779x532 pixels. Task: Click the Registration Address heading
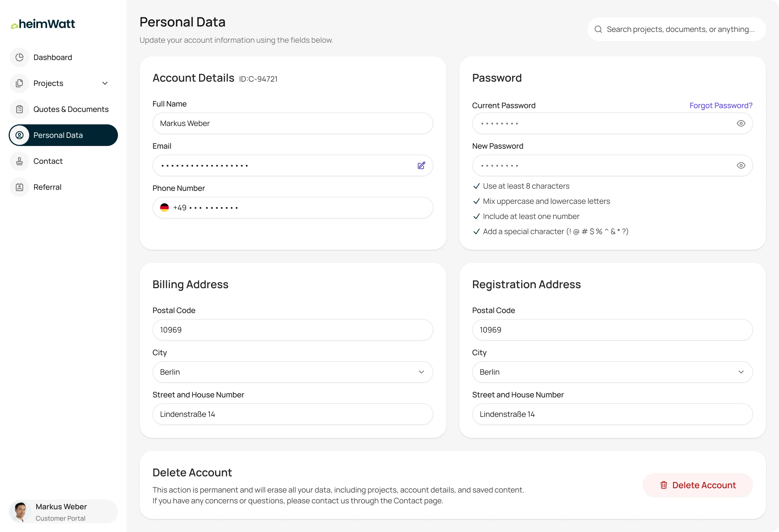pos(526,284)
